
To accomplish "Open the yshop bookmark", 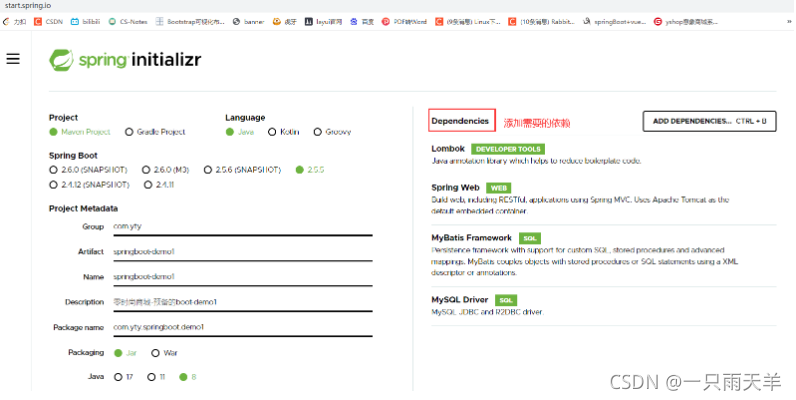I will pos(686,22).
